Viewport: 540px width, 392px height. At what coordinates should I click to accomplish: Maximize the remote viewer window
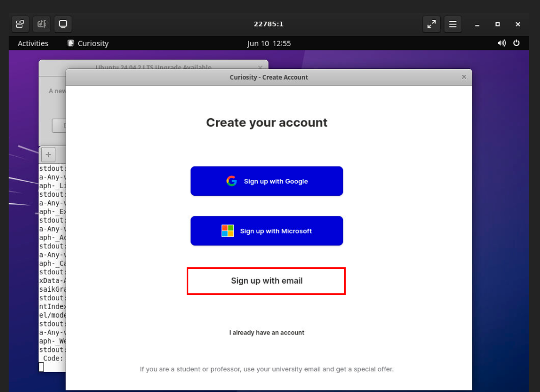(x=497, y=24)
